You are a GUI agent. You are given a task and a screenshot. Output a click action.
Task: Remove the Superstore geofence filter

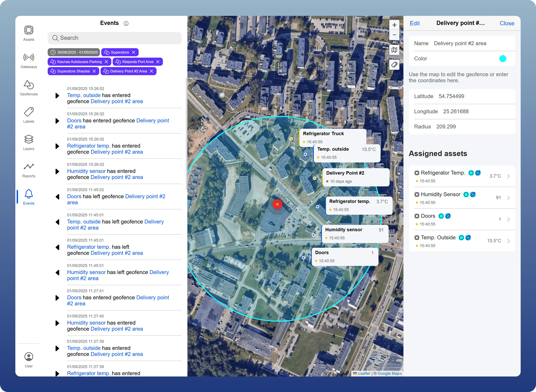pyautogui.click(x=134, y=52)
